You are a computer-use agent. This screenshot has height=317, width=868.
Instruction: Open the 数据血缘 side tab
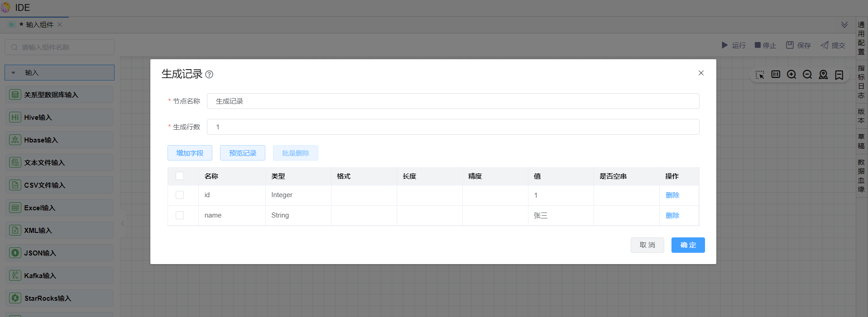pyautogui.click(x=861, y=175)
